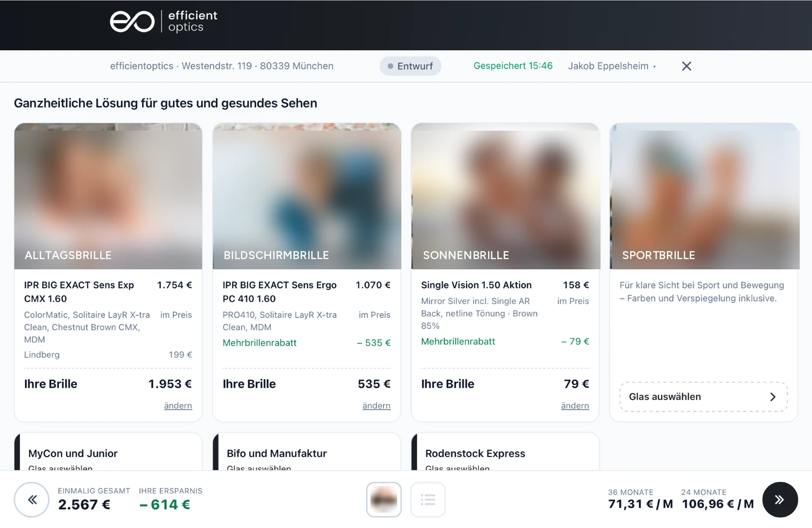Click the Single Vision 1.50 Aktion name
The height and width of the screenshot is (528, 812).
point(477,285)
